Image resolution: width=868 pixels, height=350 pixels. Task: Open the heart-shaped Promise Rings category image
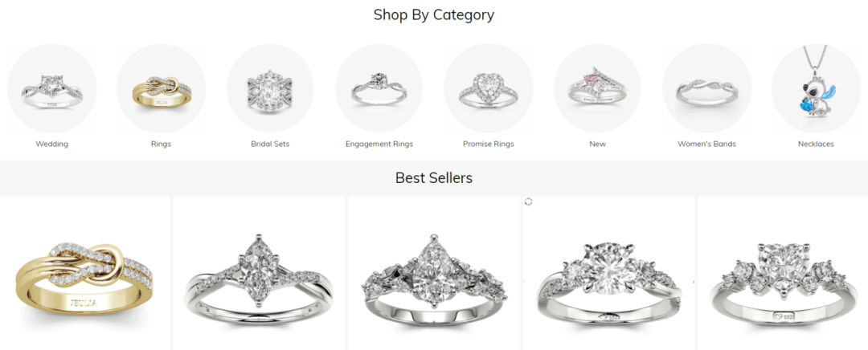click(489, 88)
